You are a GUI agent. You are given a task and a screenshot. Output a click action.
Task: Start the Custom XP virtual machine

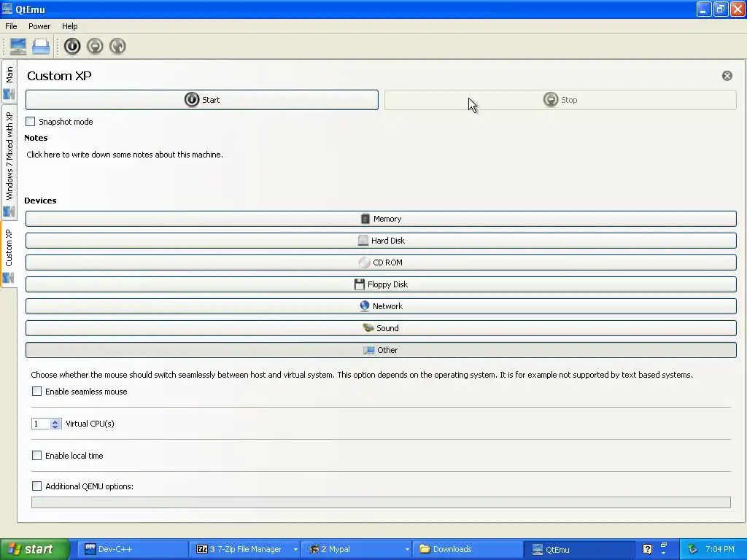pyautogui.click(x=202, y=100)
